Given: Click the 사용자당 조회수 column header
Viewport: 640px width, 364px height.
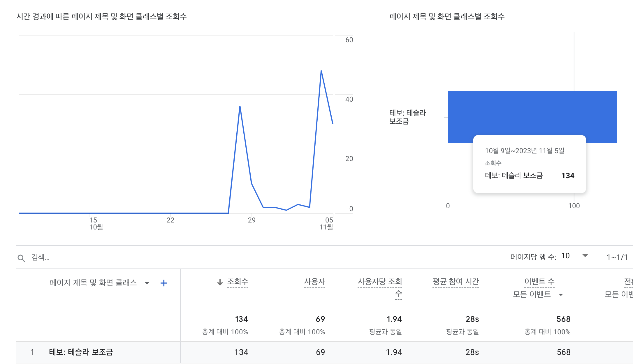Looking at the screenshot, I should [380, 282].
